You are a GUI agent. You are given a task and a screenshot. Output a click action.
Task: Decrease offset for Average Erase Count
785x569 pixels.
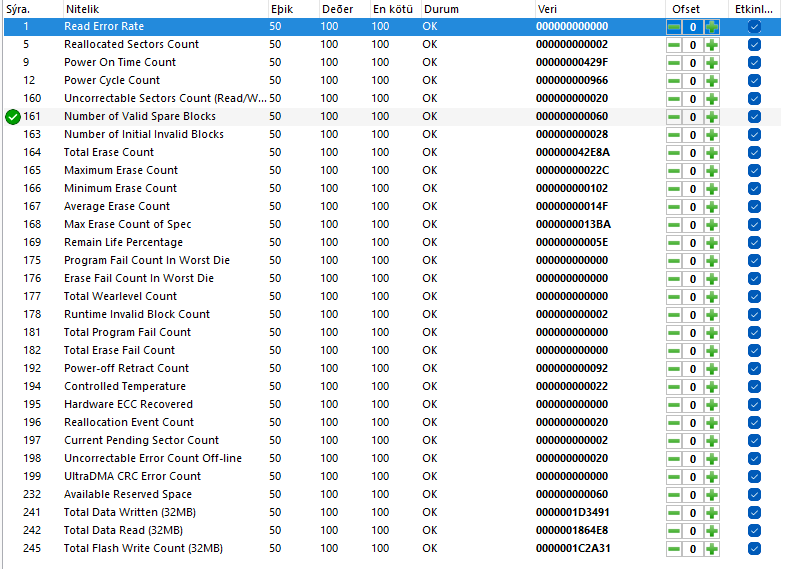pyautogui.click(x=674, y=207)
